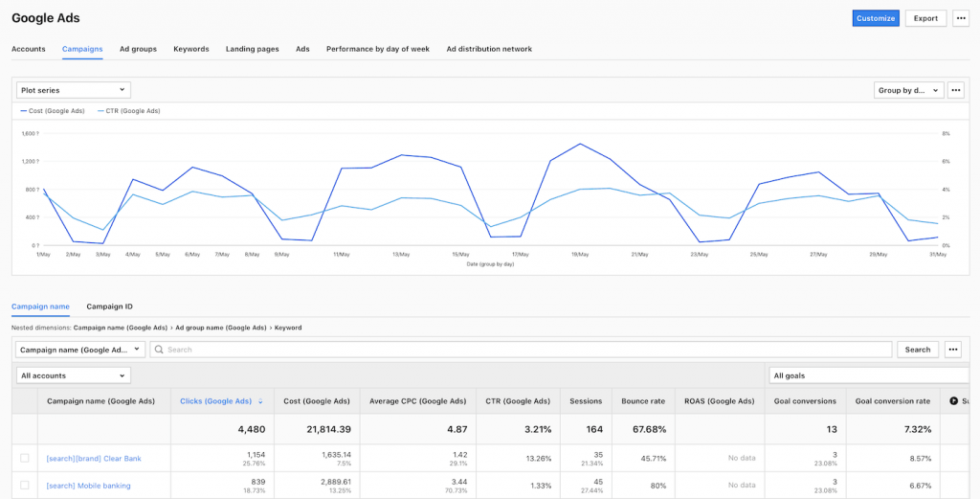Click the sort arrow on Clicks column
This screenshot has height=499, width=980.
pyautogui.click(x=260, y=401)
